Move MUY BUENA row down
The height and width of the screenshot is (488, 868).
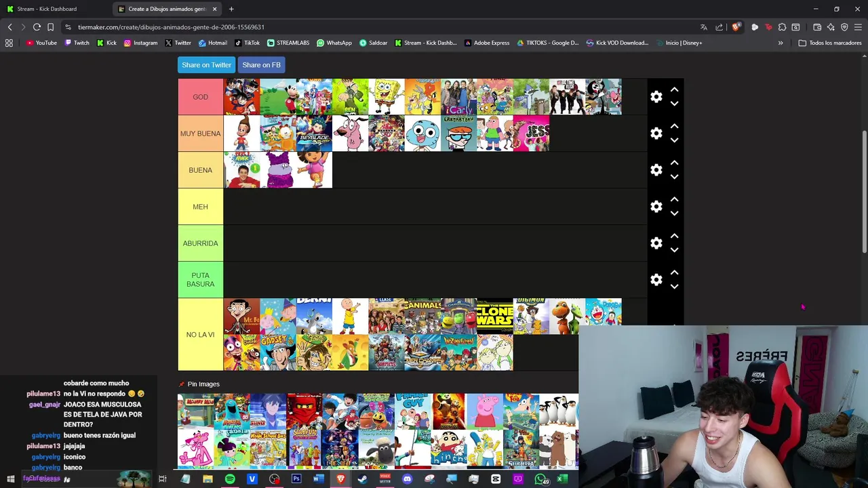pos(674,140)
